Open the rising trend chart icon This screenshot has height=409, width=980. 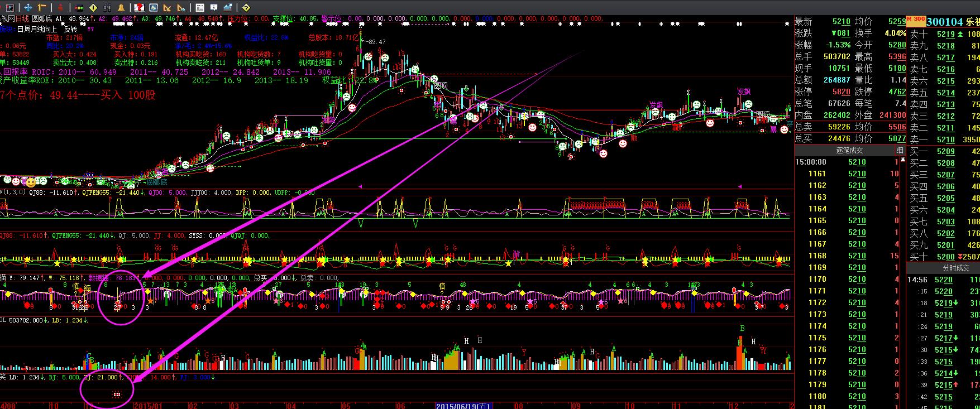tap(228, 8)
